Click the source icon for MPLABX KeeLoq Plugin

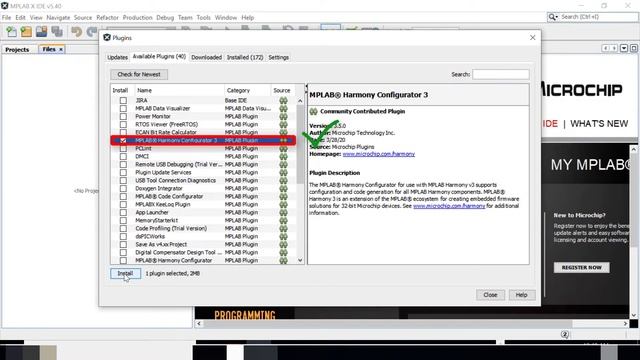click(x=283, y=204)
